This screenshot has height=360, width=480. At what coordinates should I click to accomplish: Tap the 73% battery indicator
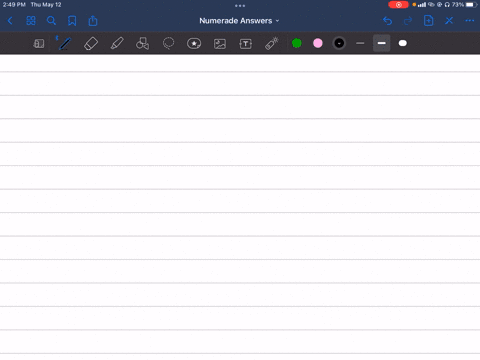(464, 5)
